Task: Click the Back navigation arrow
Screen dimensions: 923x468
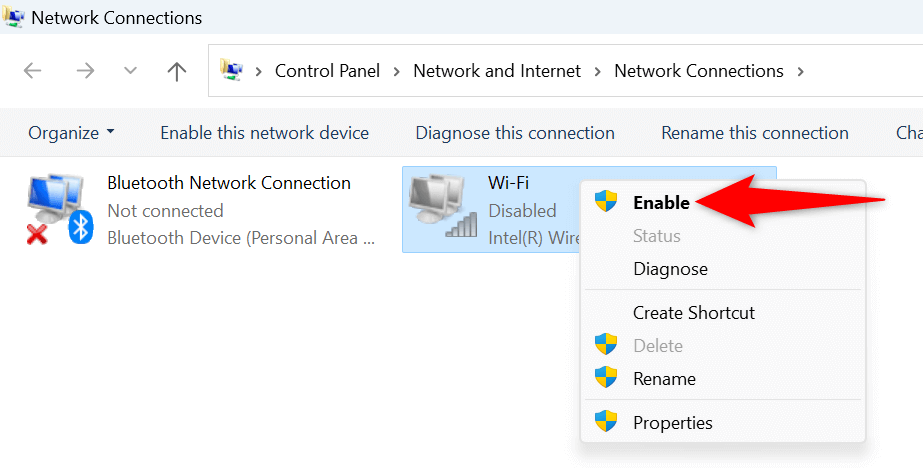Action: click(x=33, y=71)
